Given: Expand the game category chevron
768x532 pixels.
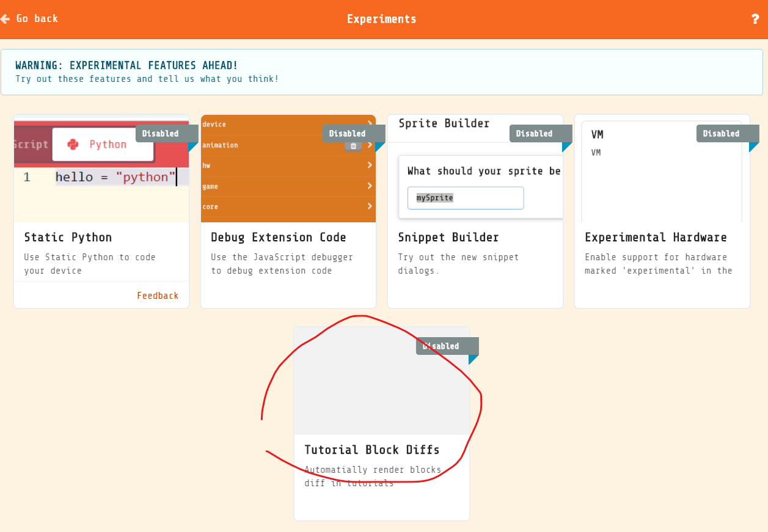Looking at the screenshot, I should [x=370, y=186].
